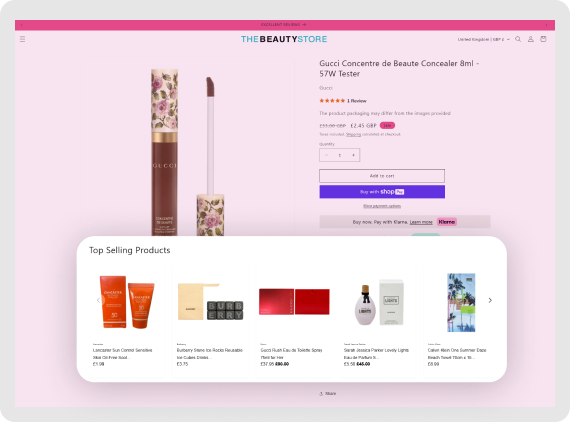The image size is (570, 422).
Task: Select the quantity input field
Action: click(x=340, y=155)
